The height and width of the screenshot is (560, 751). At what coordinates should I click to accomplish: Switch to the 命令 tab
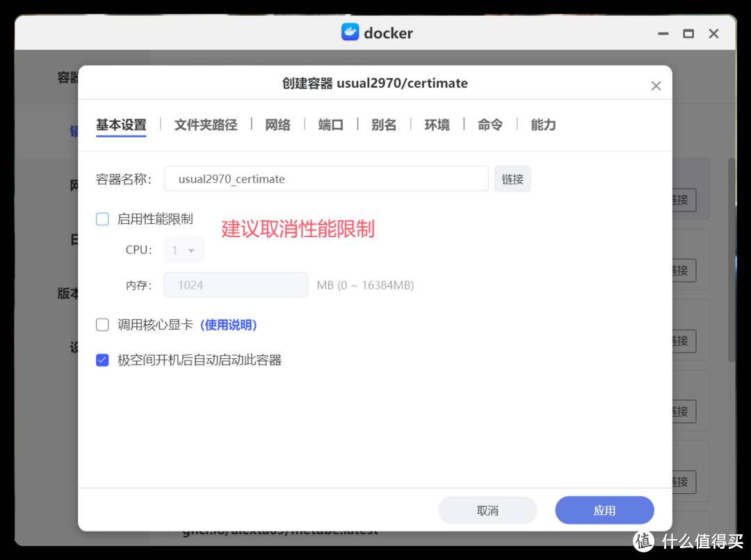pos(490,125)
